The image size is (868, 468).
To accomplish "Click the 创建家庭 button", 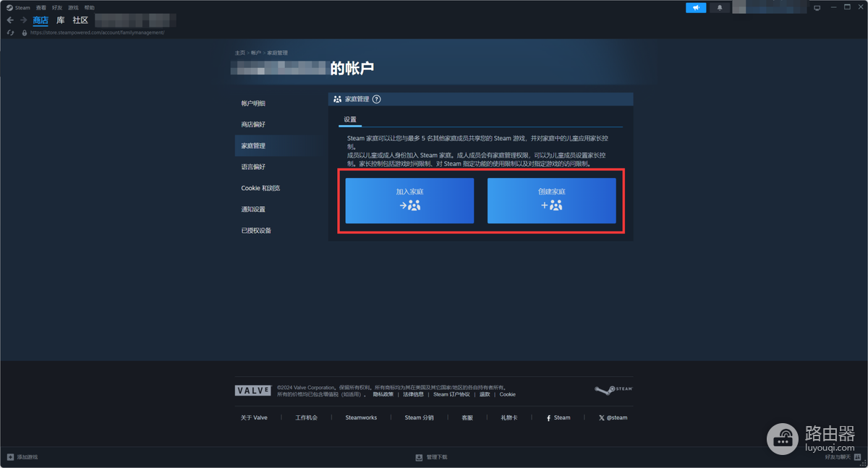I will click(552, 200).
